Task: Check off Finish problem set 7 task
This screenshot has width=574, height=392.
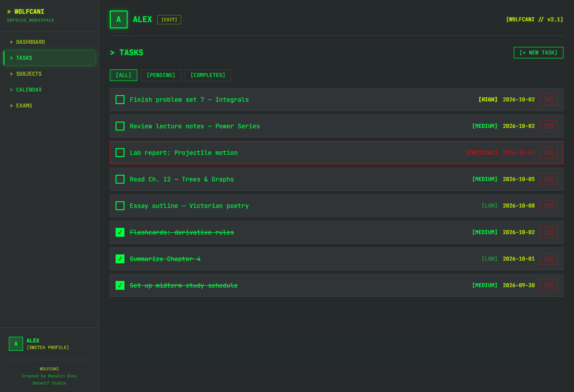Action: point(120,100)
